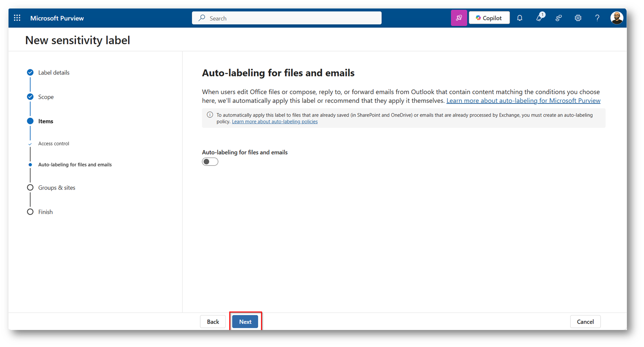Click the pink Purview feedback icon
Viewport: 644px width, 347px height.
click(x=459, y=18)
